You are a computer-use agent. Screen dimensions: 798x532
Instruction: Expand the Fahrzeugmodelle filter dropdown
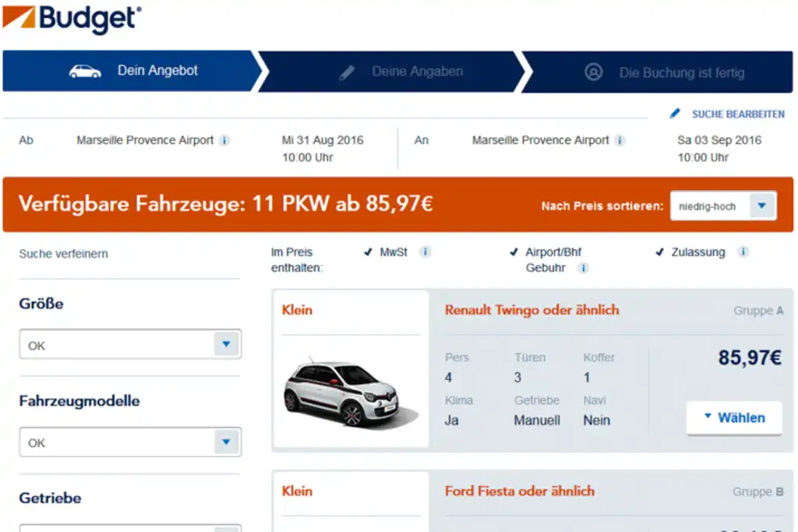pyautogui.click(x=130, y=442)
